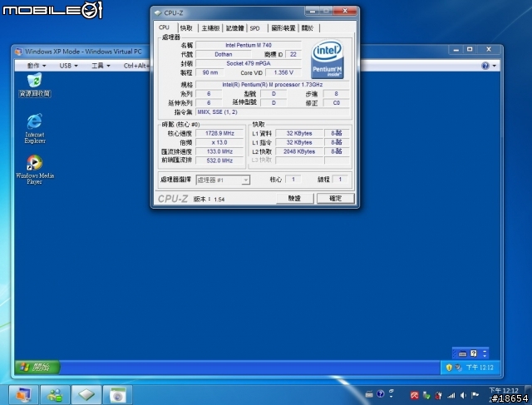This screenshot has height=405, width=532.
Task: Click power plug tray icon
Action: pos(438,395)
